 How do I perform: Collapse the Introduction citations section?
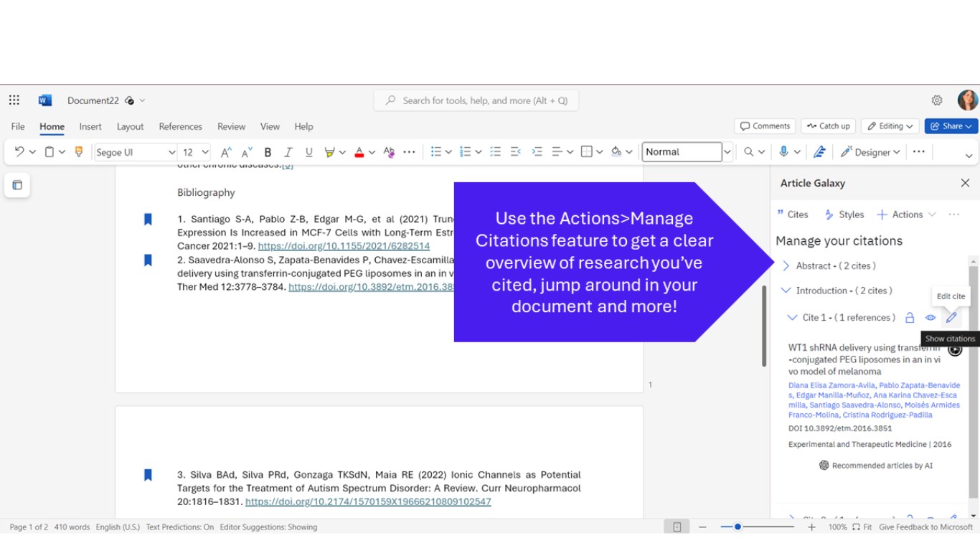pos(786,291)
